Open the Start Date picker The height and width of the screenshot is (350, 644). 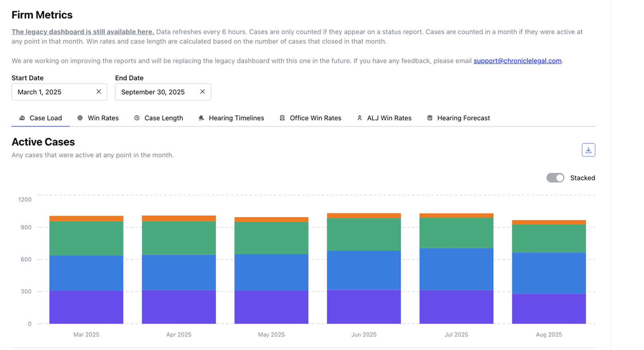tap(52, 92)
